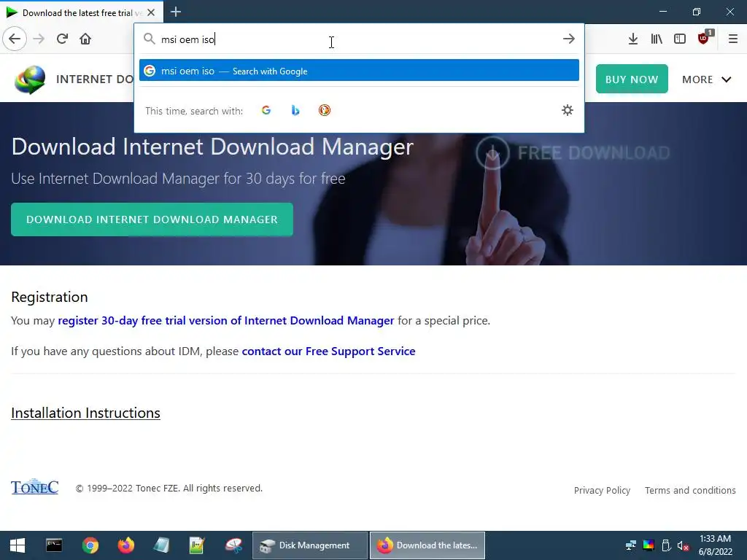The image size is (747, 560).
Task: Close the Download the latest free trial tab
Action: click(151, 12)
